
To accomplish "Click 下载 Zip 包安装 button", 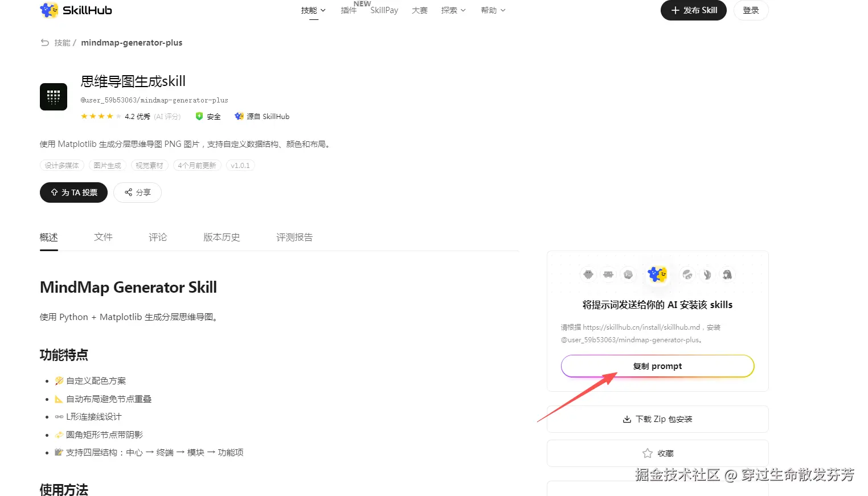I will (658, 419).
